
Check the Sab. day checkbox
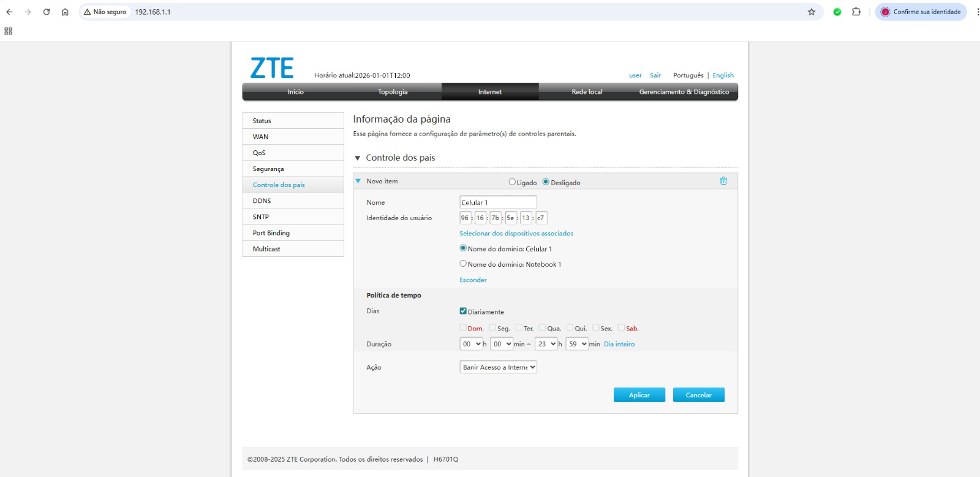[x=621, y=328]
